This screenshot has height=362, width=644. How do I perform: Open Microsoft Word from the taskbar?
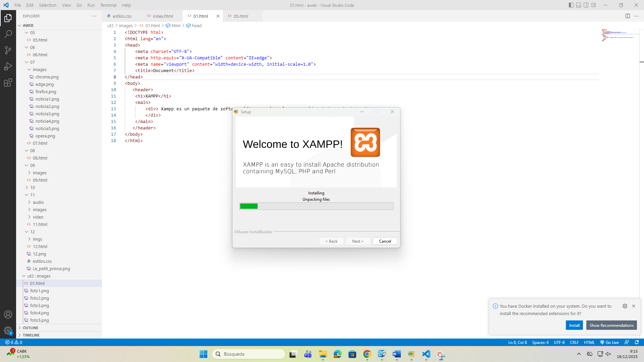coord(397,354)
